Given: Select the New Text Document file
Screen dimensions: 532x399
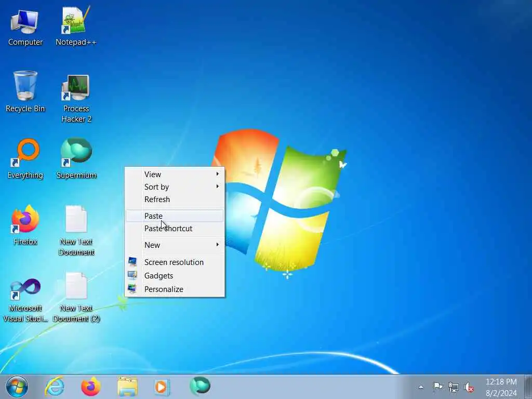Looking at the screenshot, I should (x=76, y=231).
